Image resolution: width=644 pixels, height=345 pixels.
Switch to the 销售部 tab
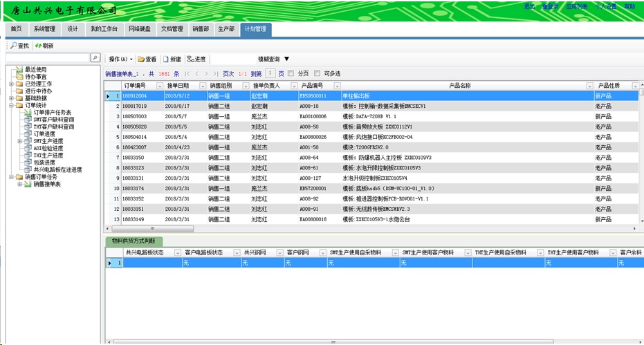201,29
